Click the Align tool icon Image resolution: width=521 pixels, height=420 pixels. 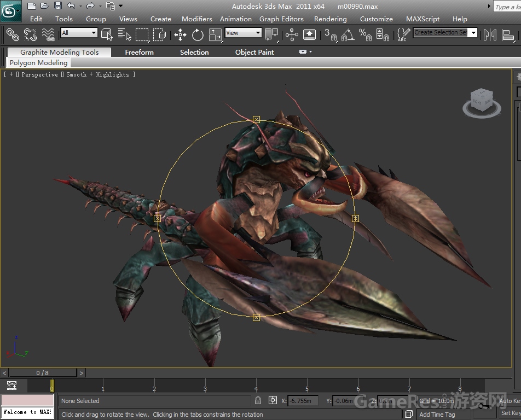pos(508,35)
